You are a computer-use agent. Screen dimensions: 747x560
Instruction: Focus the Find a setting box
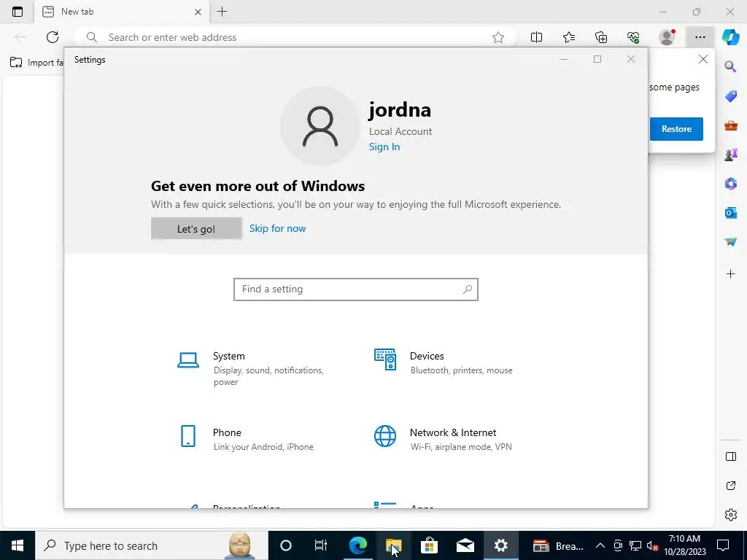356,289
